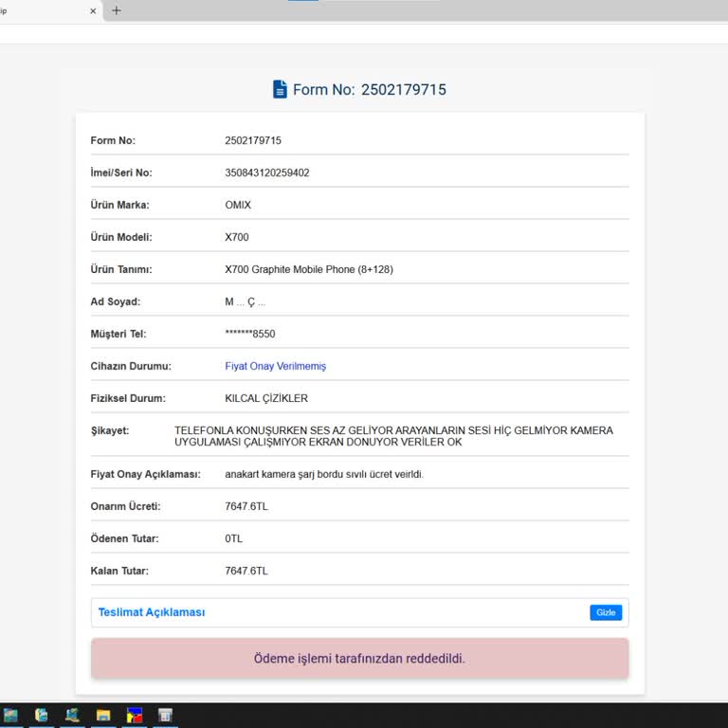728x728 pixels.
Task: Close the current browser tab
Action: [93, 11]
